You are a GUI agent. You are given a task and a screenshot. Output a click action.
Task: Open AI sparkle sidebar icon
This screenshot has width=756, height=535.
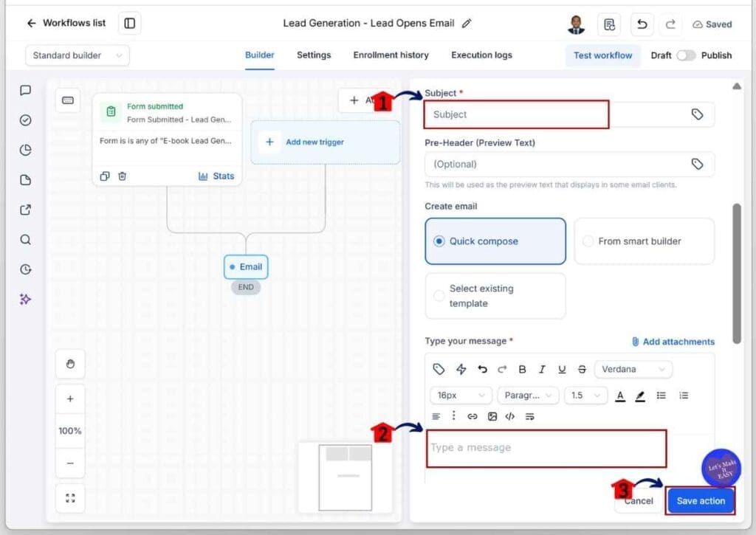26,300
